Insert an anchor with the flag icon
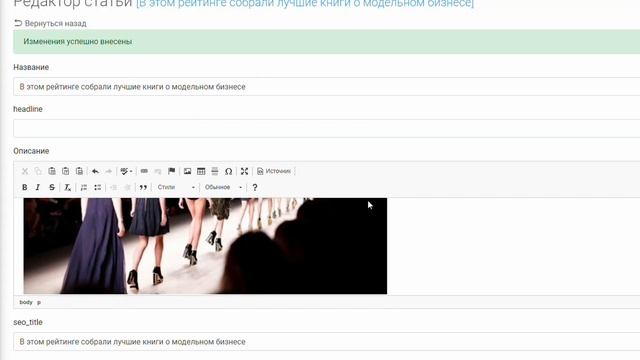 171,171
